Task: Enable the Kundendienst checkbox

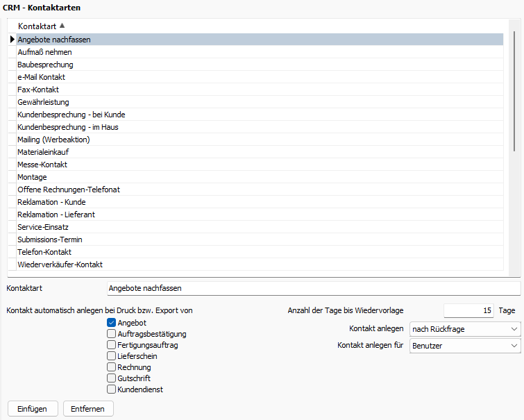Action: click(111, 389)
